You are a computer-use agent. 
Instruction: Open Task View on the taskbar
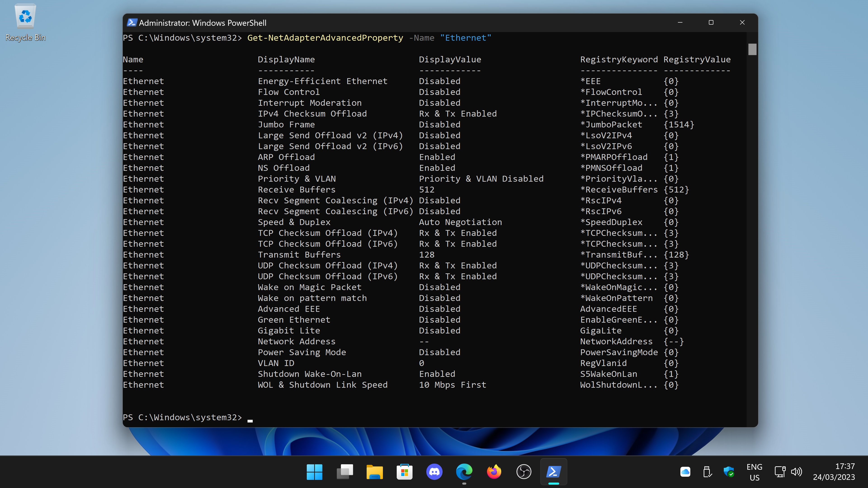click(x=344, y=472)
